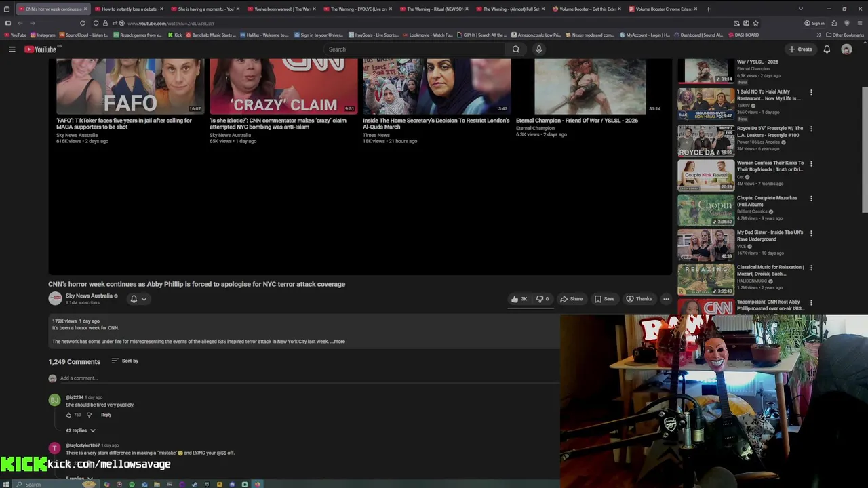Image resolution: width=868 pixels, height=488 pixels.
Task: Dislike the video with thumbs down
Action: tap(542, 299)
